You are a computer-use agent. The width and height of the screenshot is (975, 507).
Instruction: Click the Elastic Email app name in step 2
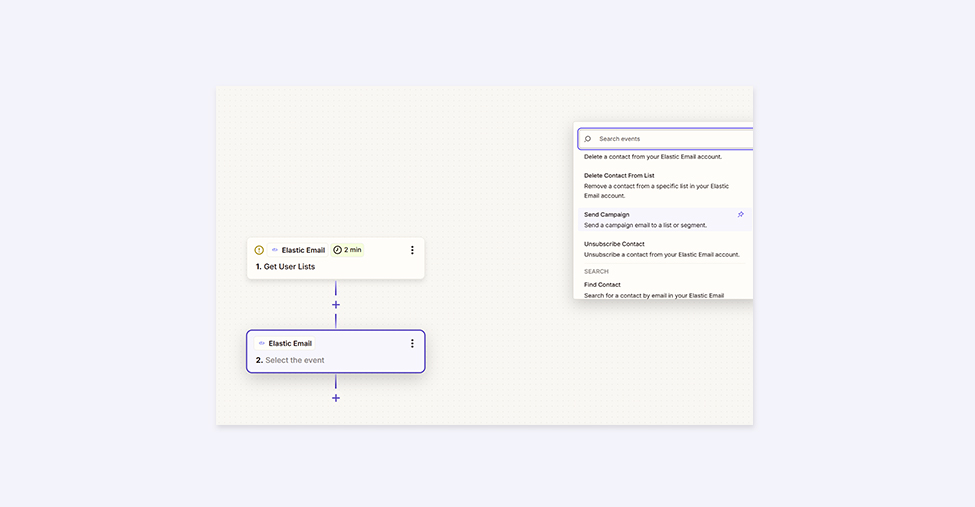coord(290,343)
